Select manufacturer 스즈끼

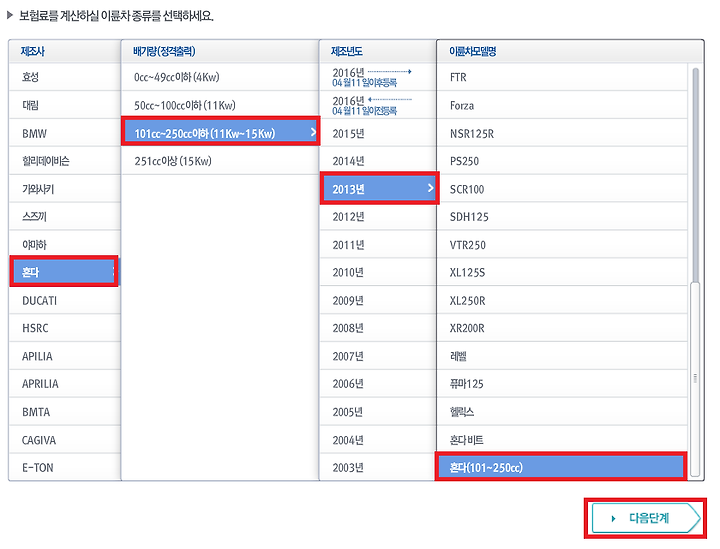point(65,217)
